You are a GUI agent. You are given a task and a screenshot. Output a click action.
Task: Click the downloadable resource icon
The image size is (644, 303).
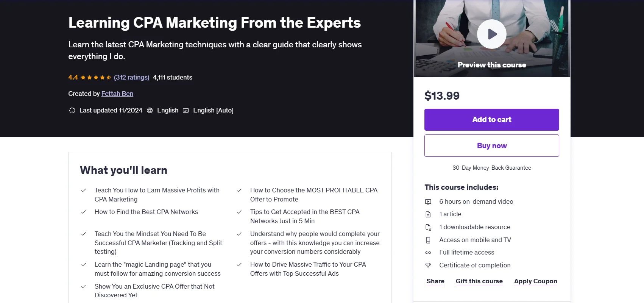[x=429, y=227]
